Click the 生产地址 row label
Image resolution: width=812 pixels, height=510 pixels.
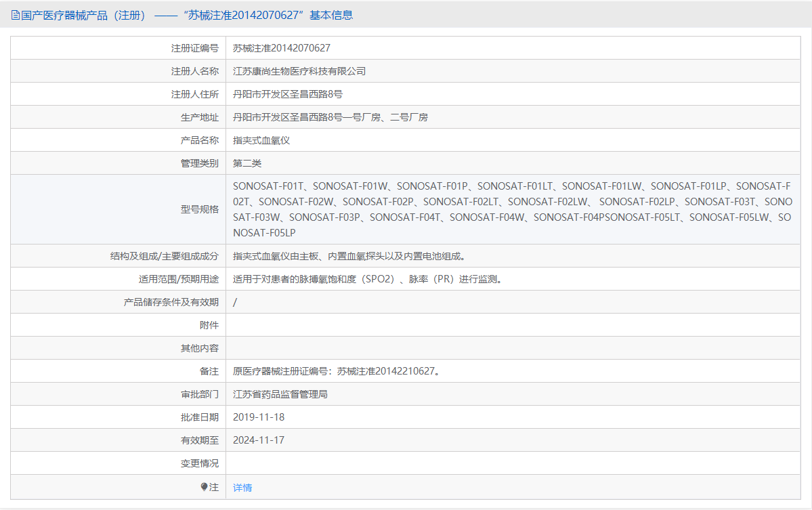point(199,116)
